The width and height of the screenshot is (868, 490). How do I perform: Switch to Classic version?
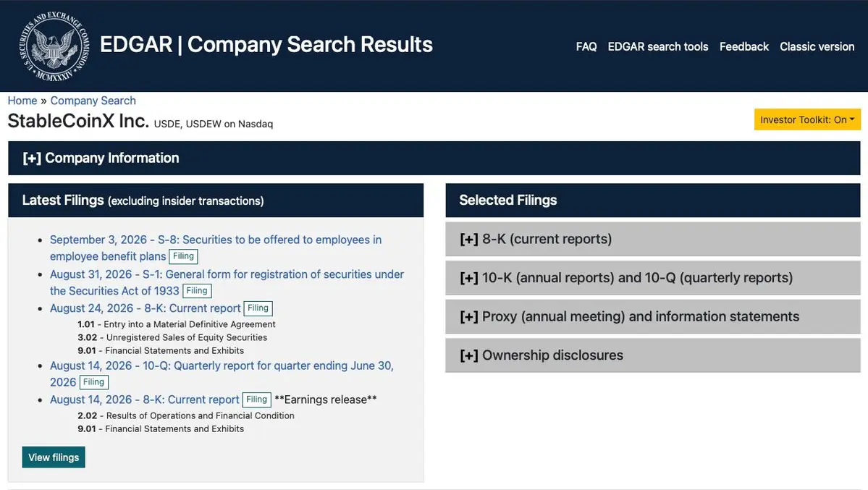coord(817,46)
